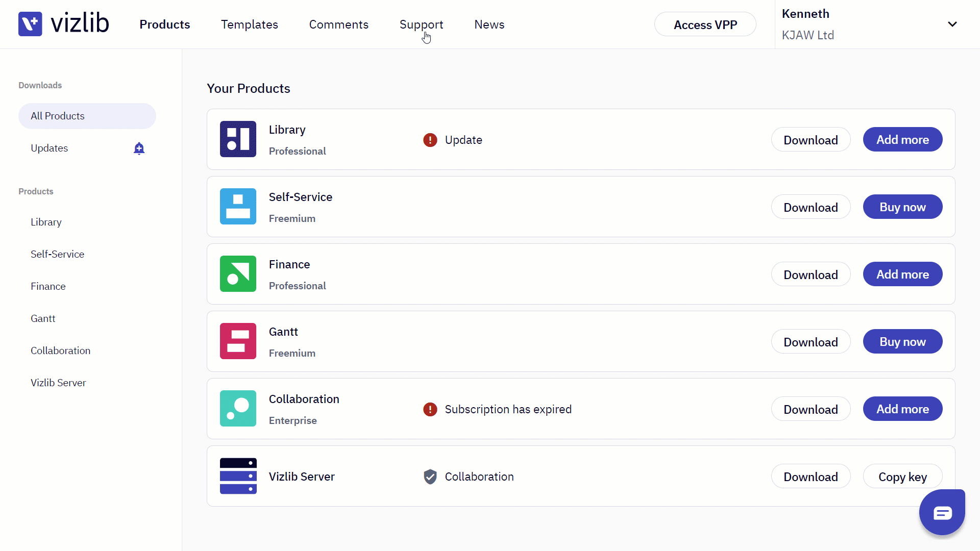Click the Self-Service product icon

point(238,206)
